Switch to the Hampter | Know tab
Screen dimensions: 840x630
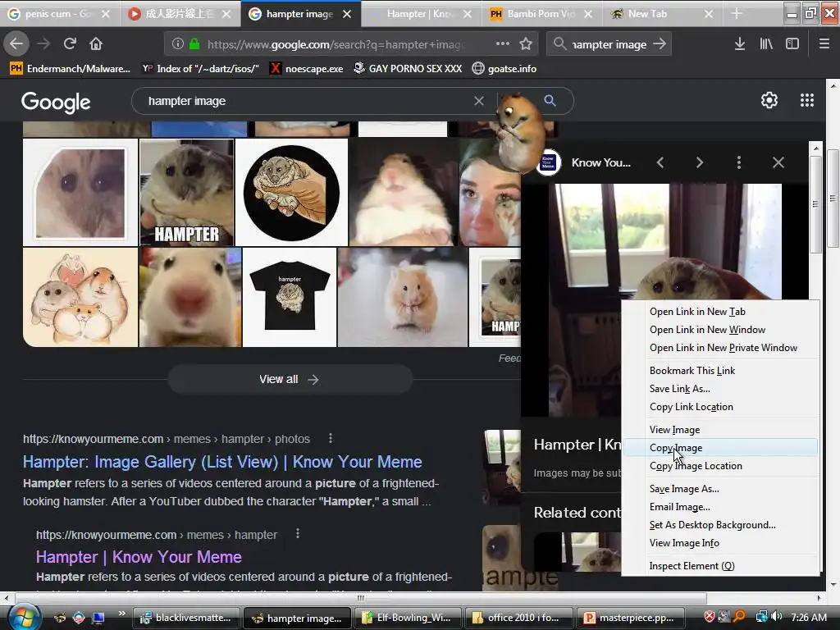pos(421,14)
